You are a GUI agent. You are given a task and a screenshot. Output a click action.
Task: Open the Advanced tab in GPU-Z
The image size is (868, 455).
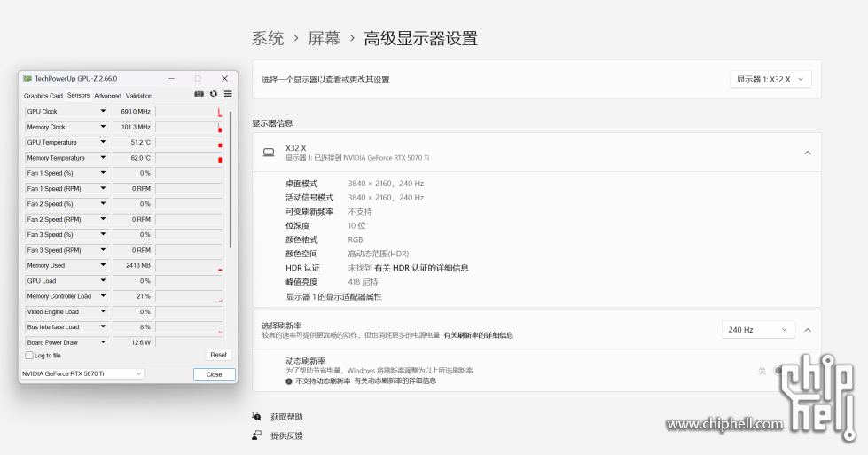(x=107, y=96)
